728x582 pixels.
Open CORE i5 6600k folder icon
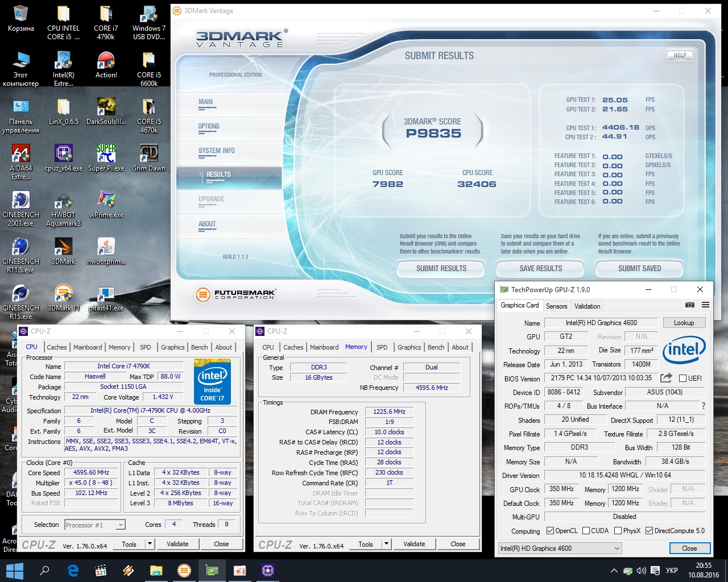coord(148,69)
